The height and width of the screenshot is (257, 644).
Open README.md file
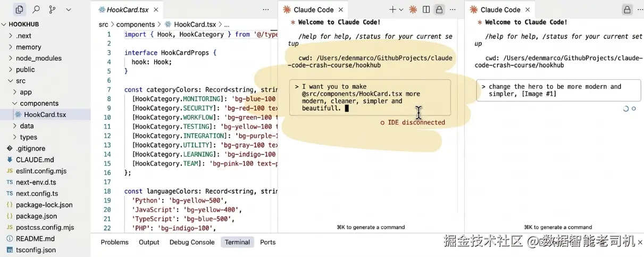[35, 238]
